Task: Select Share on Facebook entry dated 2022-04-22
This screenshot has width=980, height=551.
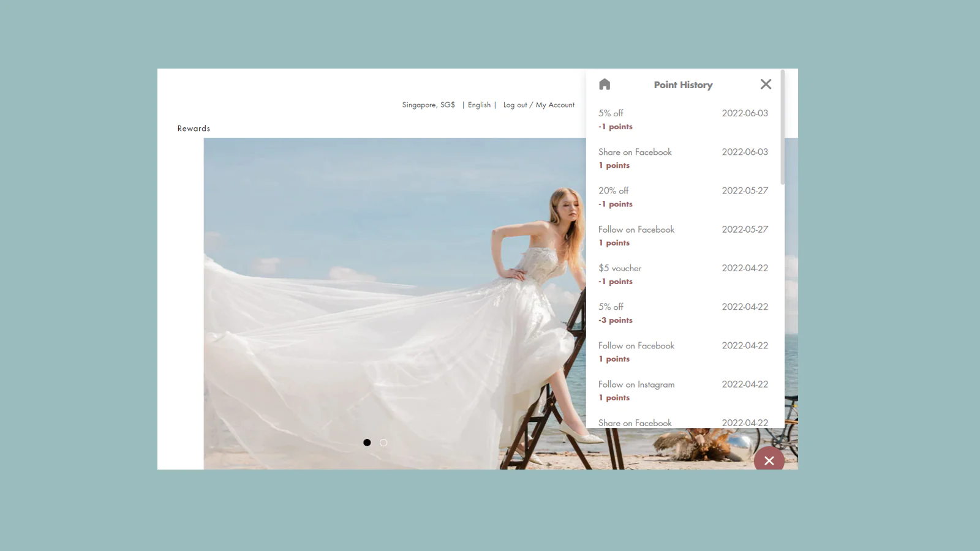Action: click(x=683, y=422)
